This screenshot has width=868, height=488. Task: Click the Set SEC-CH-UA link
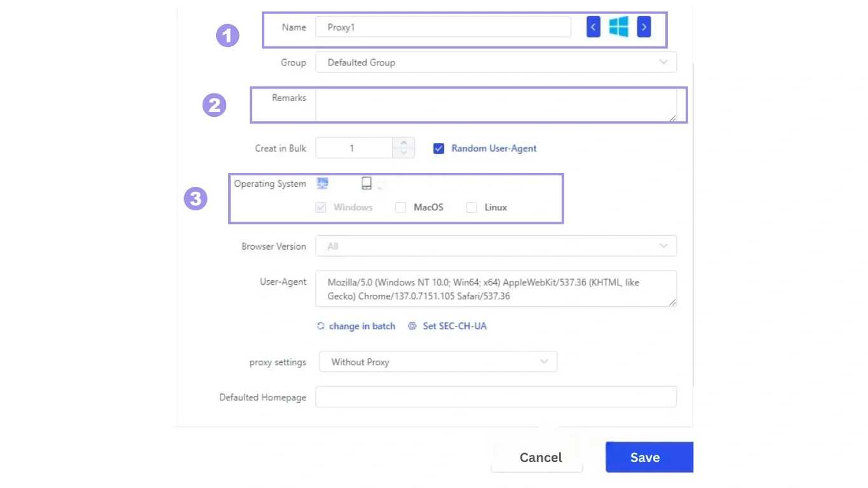[x=454, y=326]
